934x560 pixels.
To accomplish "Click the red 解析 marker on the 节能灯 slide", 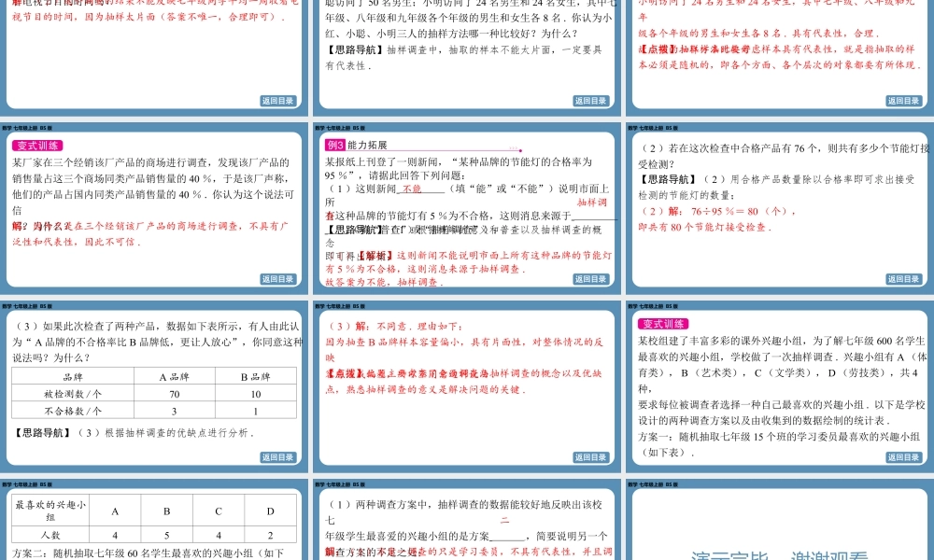I will click(377, 255).
